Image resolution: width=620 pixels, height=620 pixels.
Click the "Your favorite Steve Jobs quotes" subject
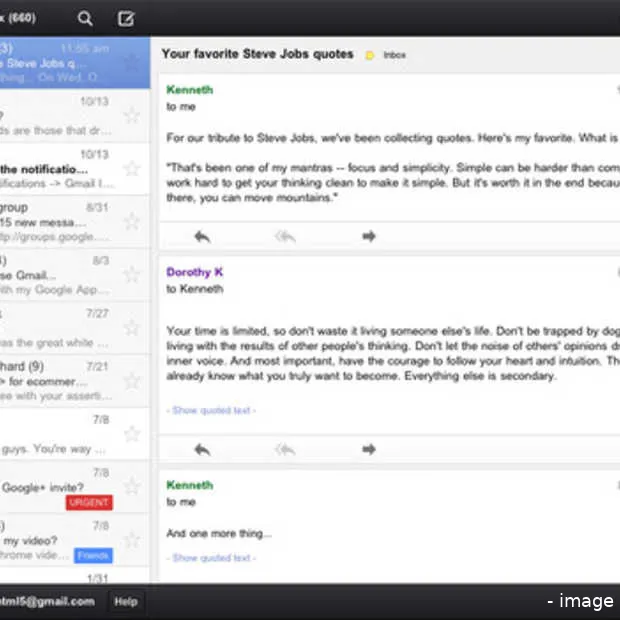[257, 54]
